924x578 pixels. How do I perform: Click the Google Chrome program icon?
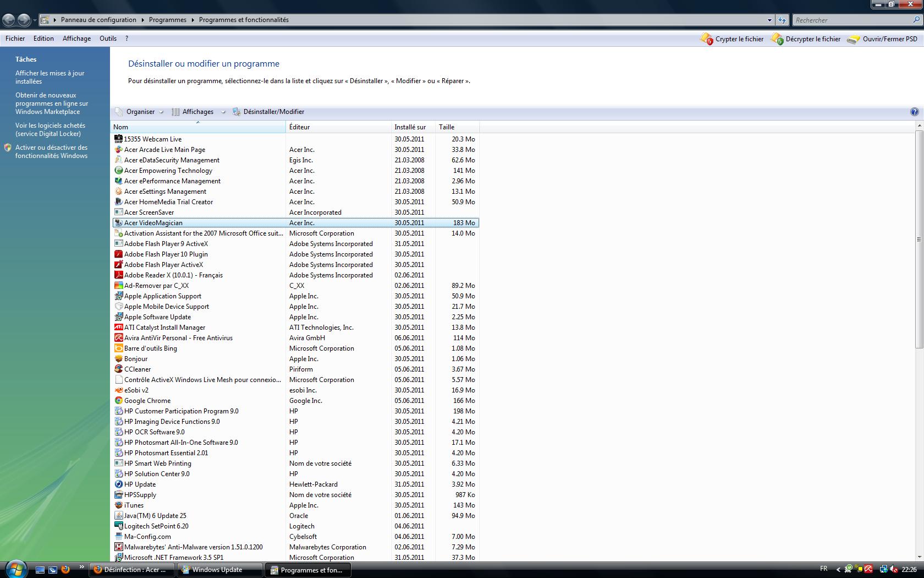(118, 401)
